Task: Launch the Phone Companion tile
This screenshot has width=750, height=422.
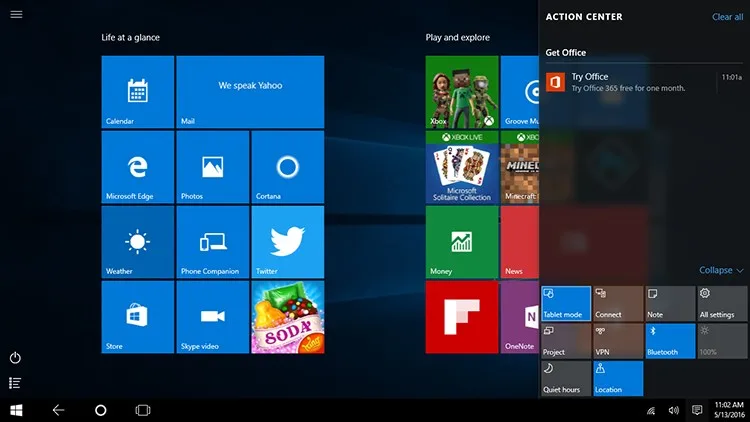Action: pos(213,242)
